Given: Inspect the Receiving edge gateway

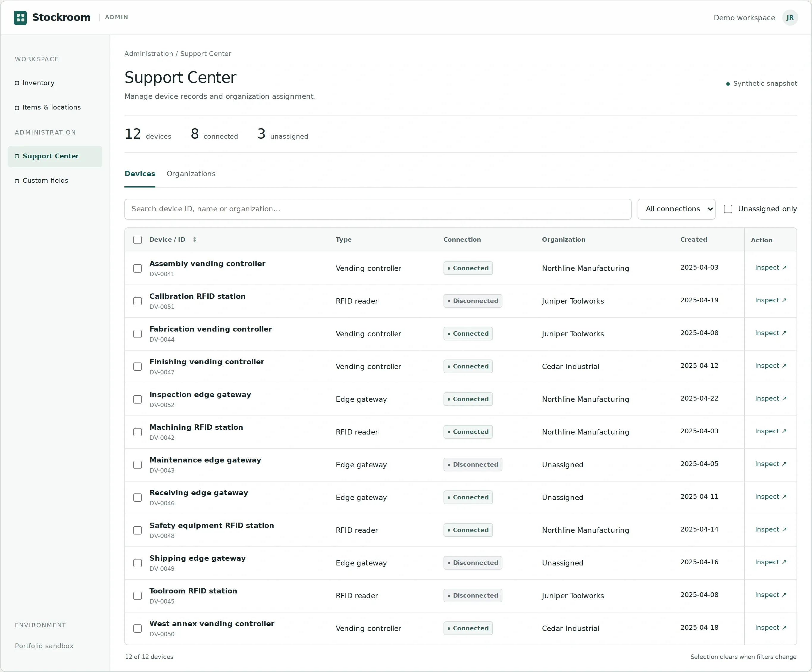Looking at the screenshot, I should click(771, 497).
